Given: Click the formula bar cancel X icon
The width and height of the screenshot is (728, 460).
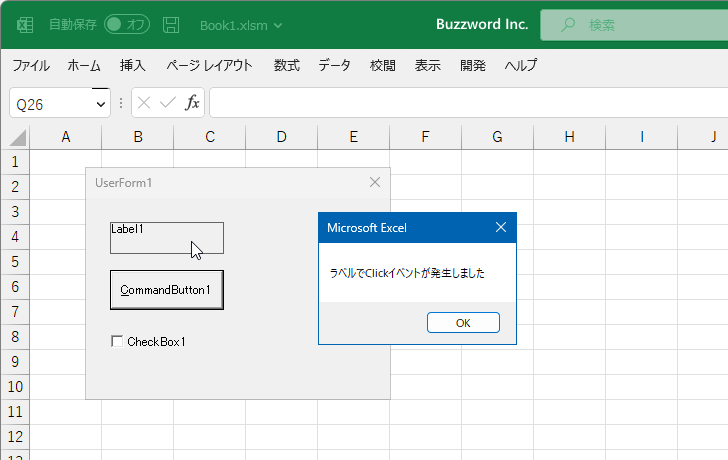Looking at the screenshot, I should (x=144, y=103).
